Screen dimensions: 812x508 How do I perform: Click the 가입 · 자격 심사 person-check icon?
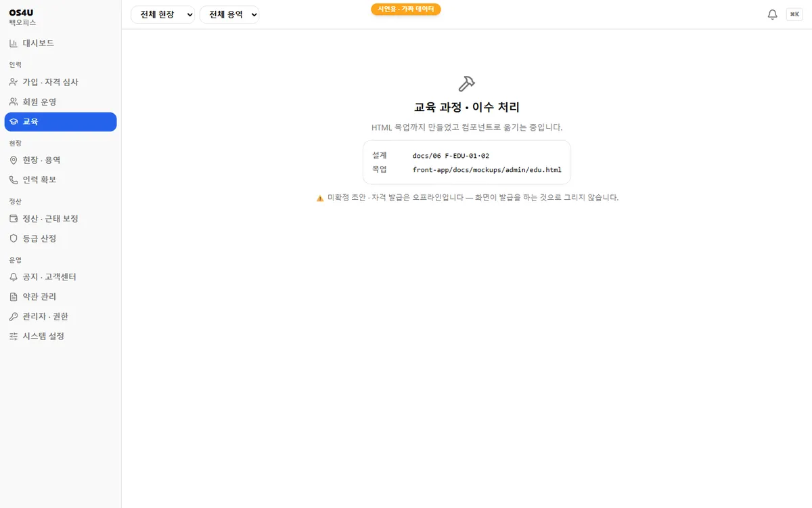14,82
